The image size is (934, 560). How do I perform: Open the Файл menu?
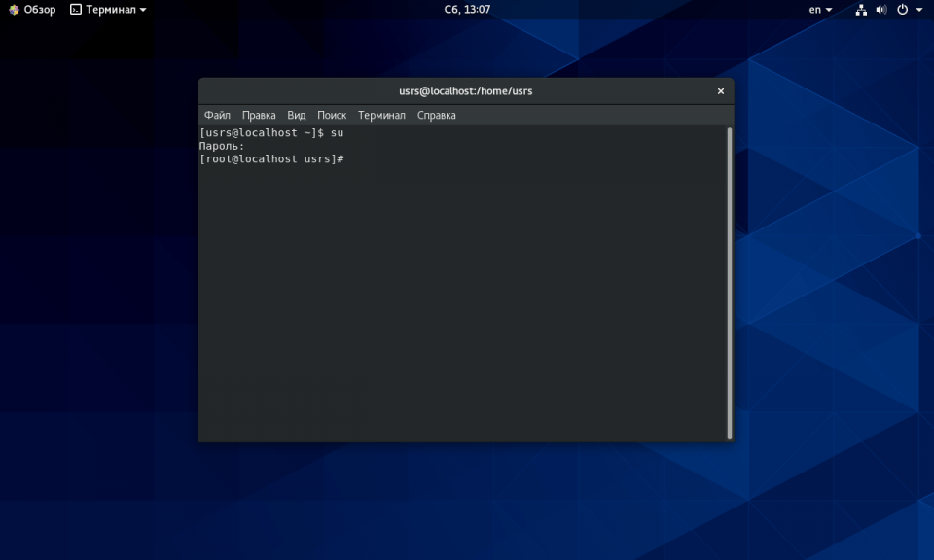[x=217, y=115]
